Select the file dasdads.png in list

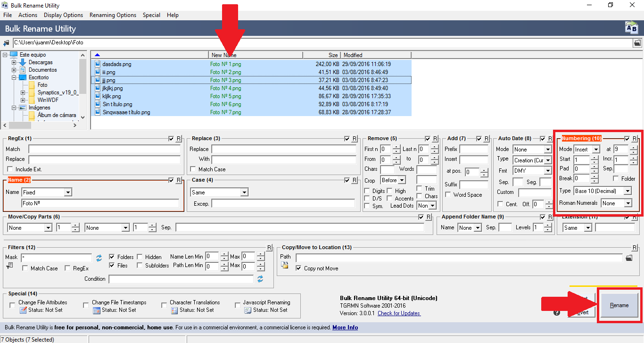point(116,64)
